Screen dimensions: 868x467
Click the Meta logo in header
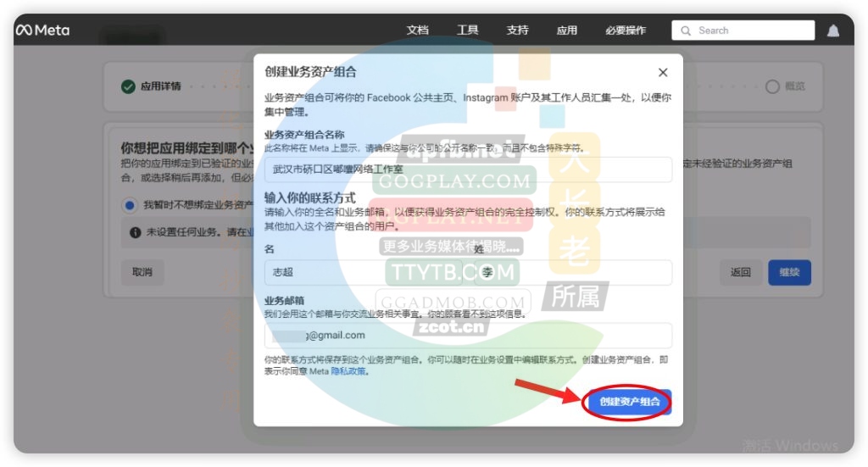42,31
